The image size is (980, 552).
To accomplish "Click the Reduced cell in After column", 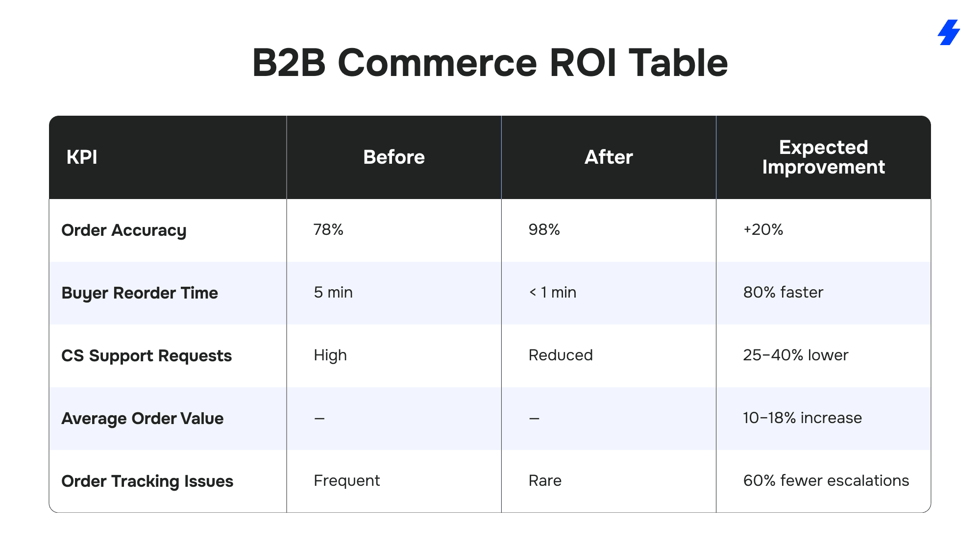I will click(561, 355).
